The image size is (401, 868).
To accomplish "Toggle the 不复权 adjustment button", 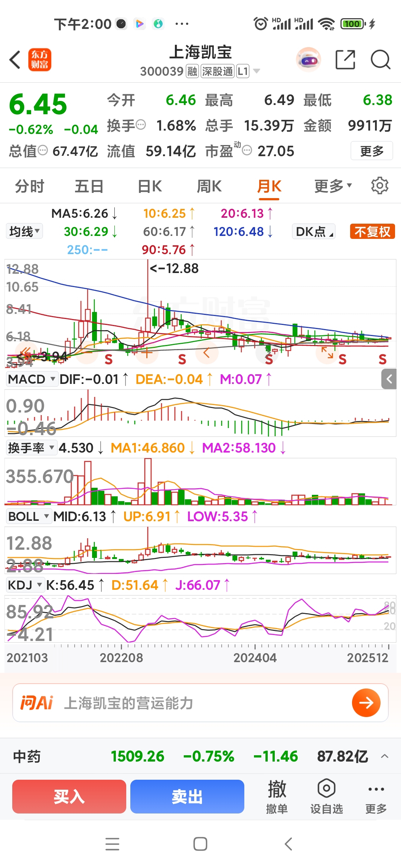I will coord(372,231).
